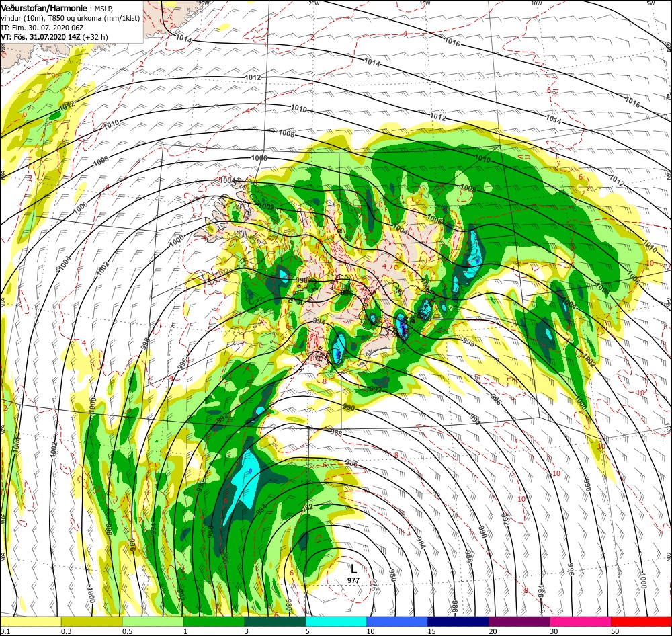The width and height of the screenshot is (672, 636).
Task: Click the '0.3' legend scale number
Action: point(66,631)
